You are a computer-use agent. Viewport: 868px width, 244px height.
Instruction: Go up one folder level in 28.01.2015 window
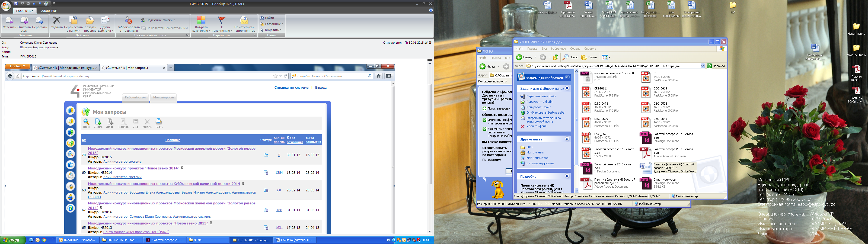pyautogui.click(x=556, y=57)
